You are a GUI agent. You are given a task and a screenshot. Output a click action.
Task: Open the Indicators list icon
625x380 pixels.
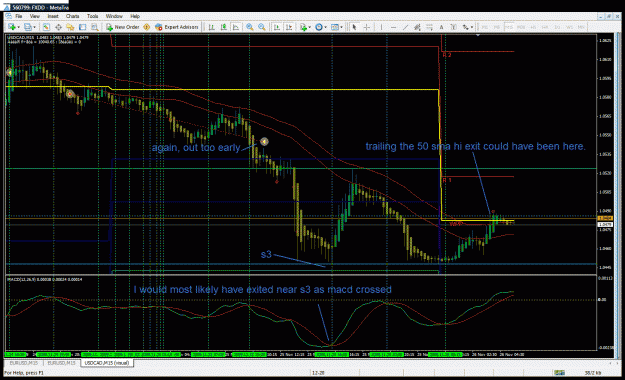[x=303, y=27]
